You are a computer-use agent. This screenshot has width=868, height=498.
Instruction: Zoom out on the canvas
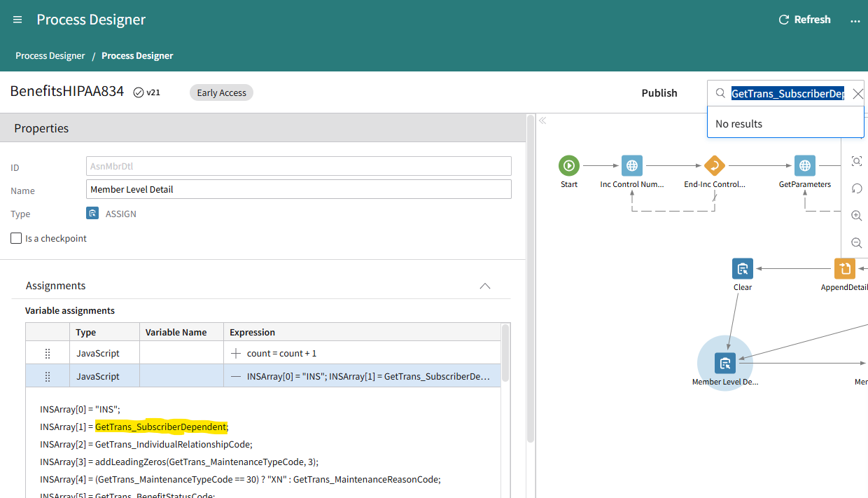pos(856,243)
